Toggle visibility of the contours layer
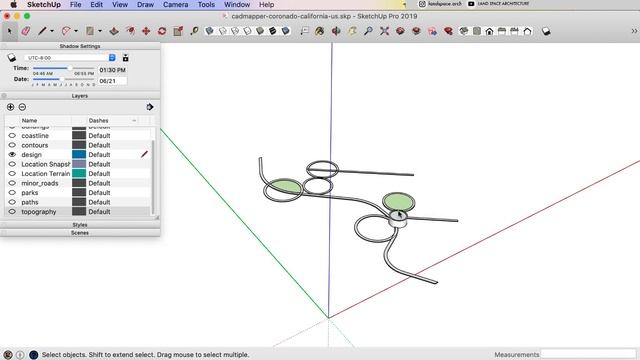 coord(12,145)
